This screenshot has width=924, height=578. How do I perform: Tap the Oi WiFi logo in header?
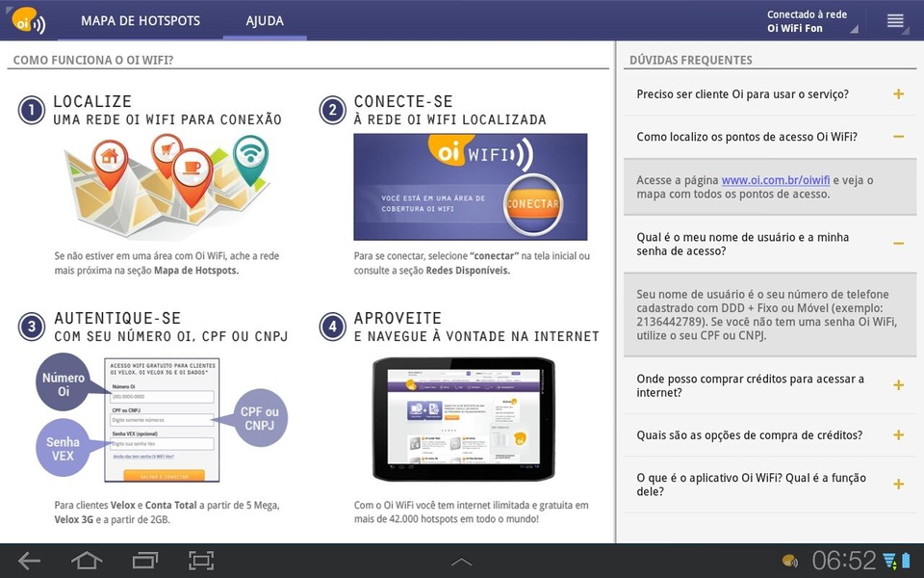click(29, 20)
